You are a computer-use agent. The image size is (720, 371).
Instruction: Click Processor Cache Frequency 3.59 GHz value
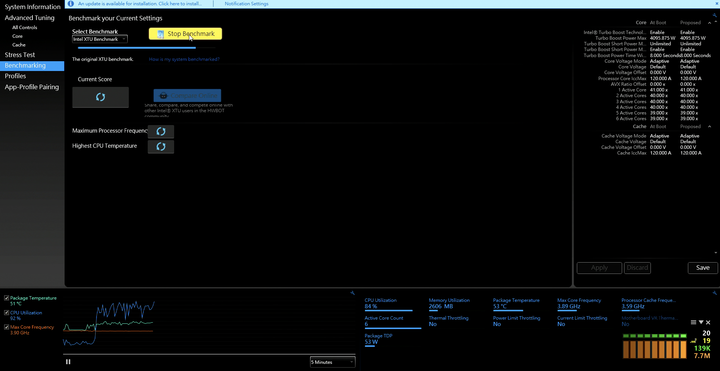[633, 306]
